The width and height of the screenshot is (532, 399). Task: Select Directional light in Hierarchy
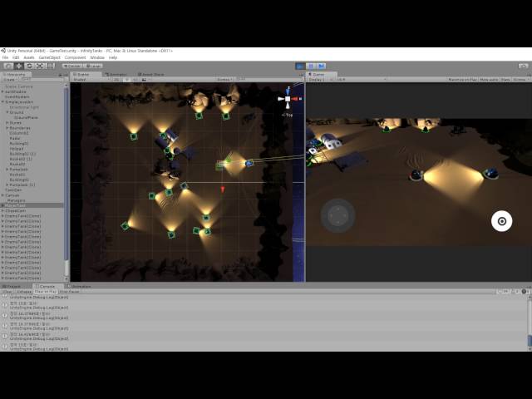pos(24,107)
